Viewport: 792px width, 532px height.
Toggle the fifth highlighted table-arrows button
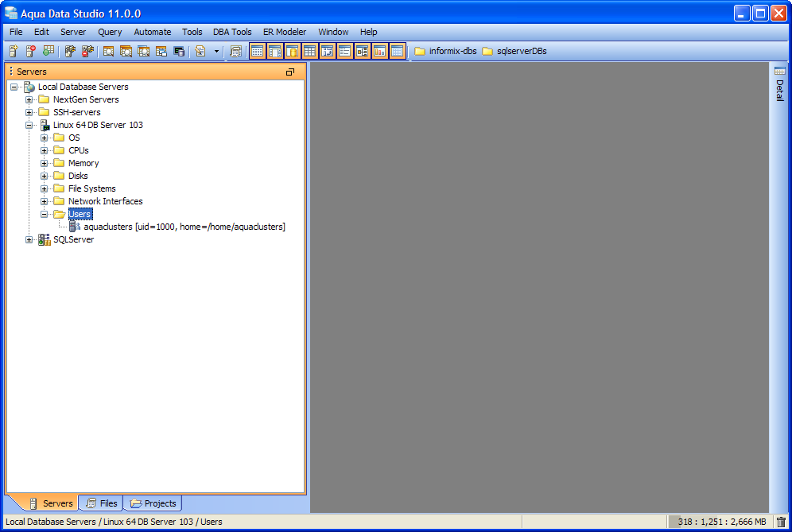pyautogui.click(x=328, y=51)
